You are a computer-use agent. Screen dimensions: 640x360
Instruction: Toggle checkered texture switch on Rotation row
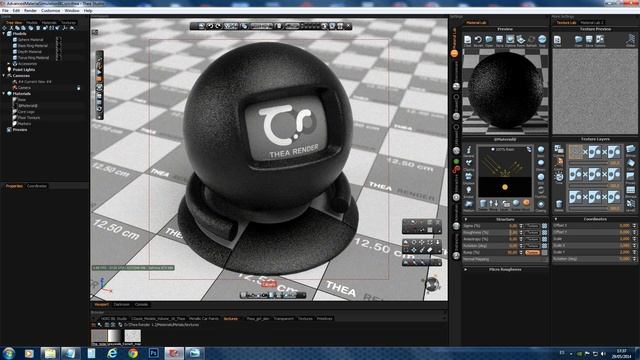click(544, 246)
